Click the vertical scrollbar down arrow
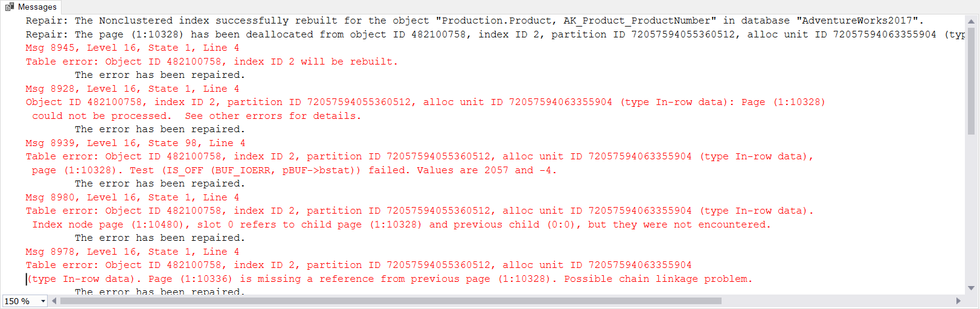980x309 pixels. [x=971, y=288]
